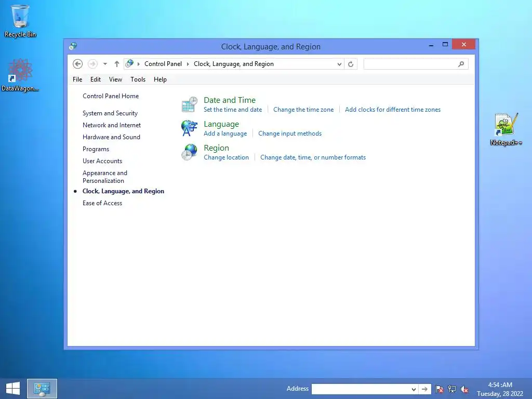Image resolution: width=532 pixels, height=399 pixels.
Task: Select the DataWagon desktop shortcut
Action: 20,75
